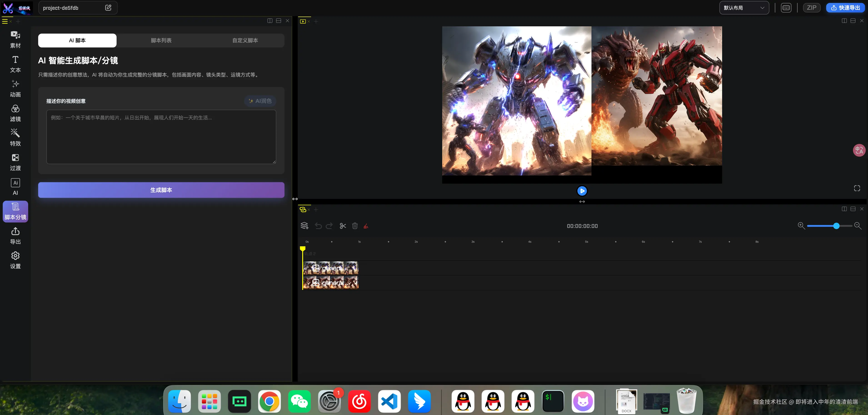Switch to the 脚本列表 tab

point(161,40)
